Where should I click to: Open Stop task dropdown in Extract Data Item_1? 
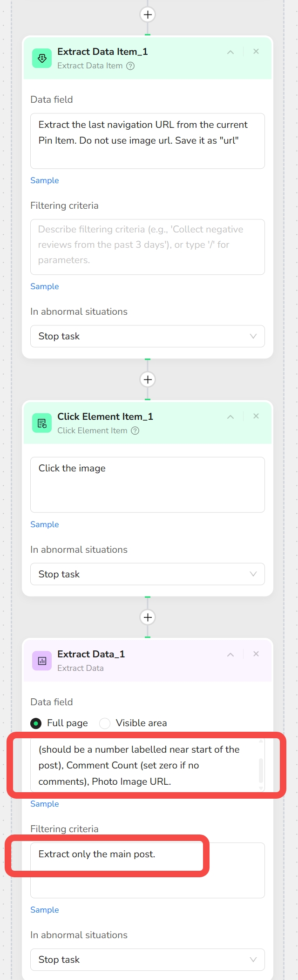click(147, 336)
